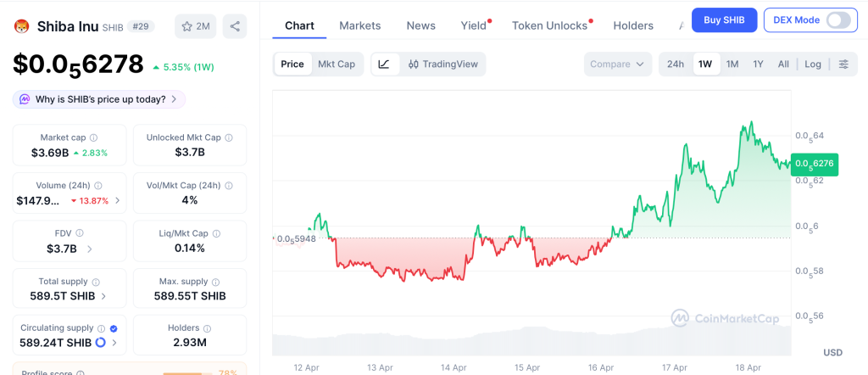Viewport: 868px width, 375px height.
Task: Click the Shiba Inu coin logo
Action: pyautogui.click(x=22, y=26)
